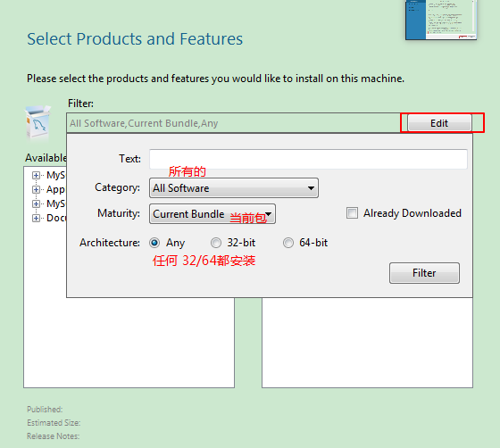
Task: Click the installer preview thumbnail image
Action: coord(441,20)
